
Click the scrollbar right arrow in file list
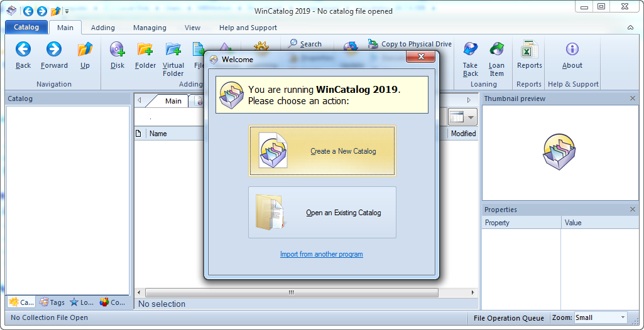pos(472,293)
